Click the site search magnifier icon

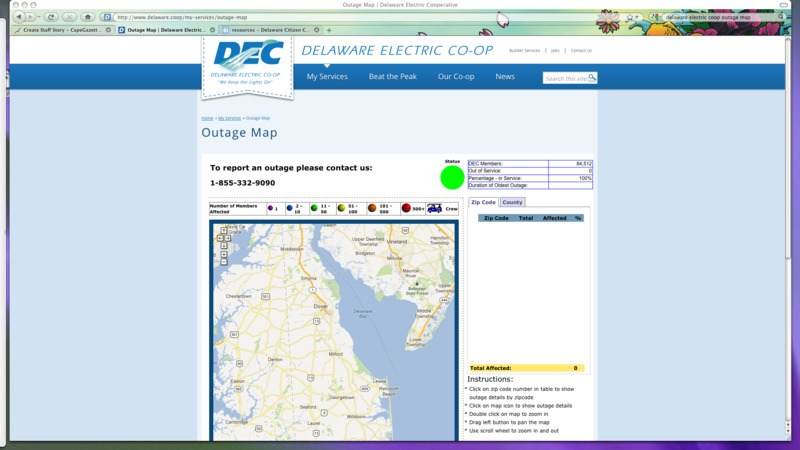coord(592,78)
